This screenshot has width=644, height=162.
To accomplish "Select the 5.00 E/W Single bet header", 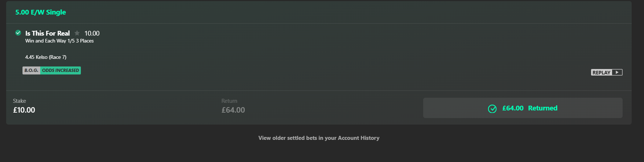I will click(x=41, y=12).
